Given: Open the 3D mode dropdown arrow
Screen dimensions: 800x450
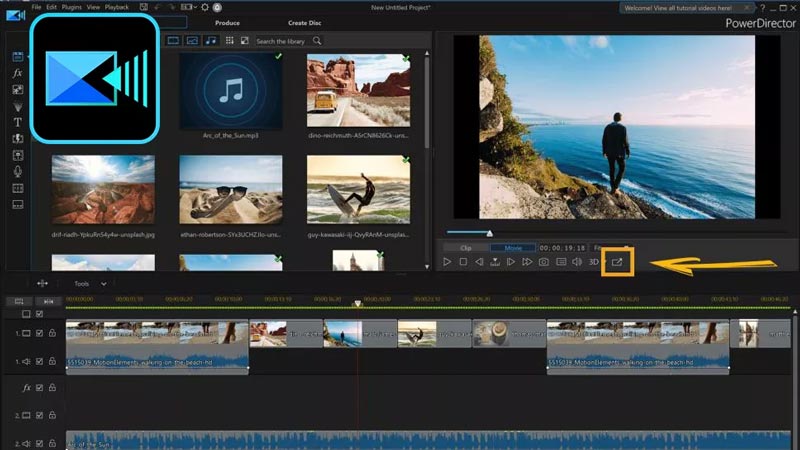Looking at the screenshot, I should (604, 262).
